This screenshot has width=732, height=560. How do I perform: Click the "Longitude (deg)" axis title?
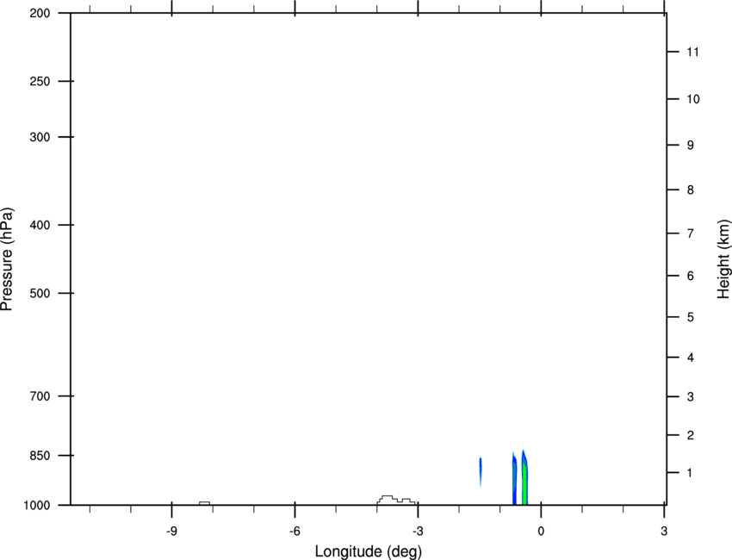(x=369, y=551)
